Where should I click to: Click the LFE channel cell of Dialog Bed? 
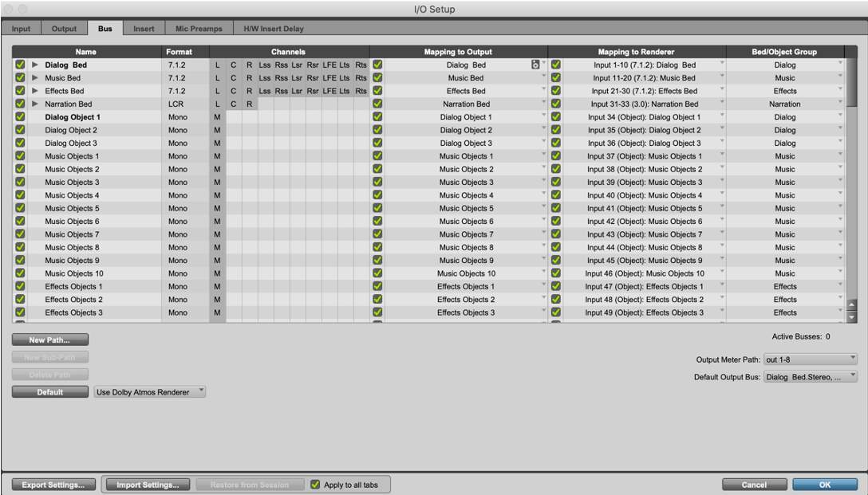click(329, 65)
